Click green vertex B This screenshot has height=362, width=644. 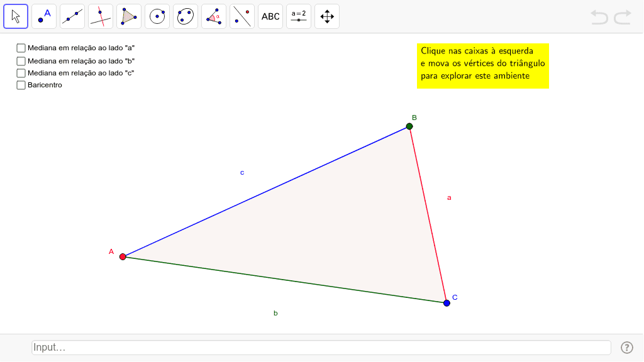tap(409, 126)
